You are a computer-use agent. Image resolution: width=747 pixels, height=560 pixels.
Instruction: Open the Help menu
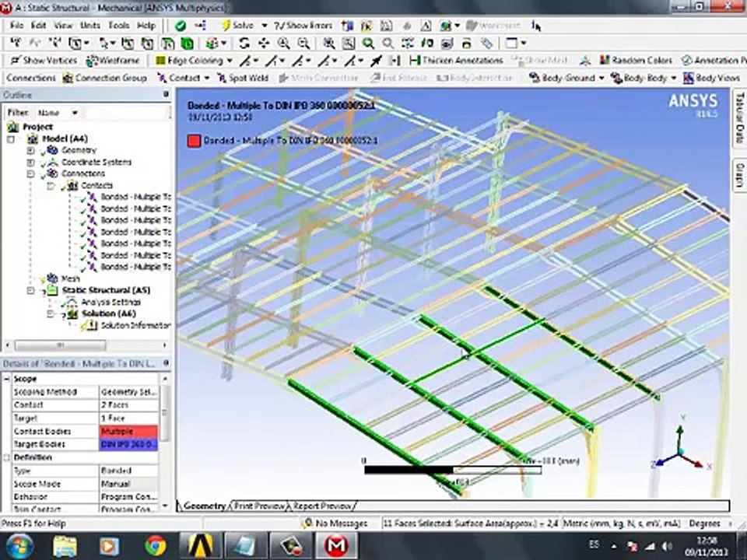[x=146, y=26]
